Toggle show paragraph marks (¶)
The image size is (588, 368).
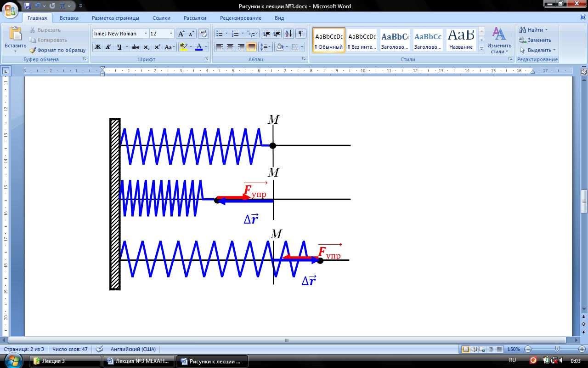(x=300, y=34)
